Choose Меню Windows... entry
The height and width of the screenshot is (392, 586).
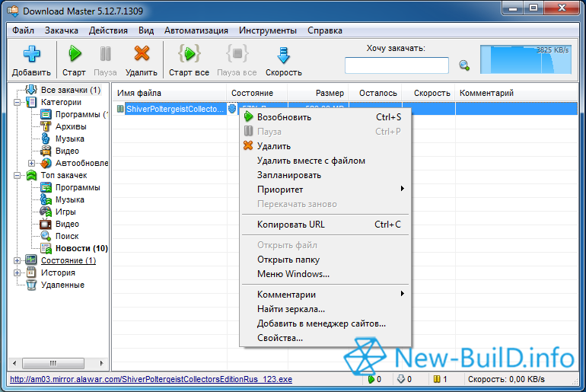tap(325, 274)
